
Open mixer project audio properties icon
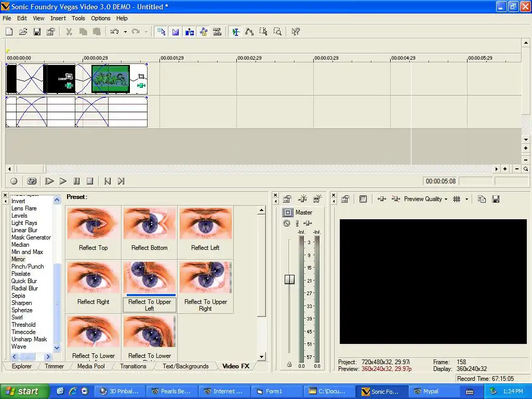point(287,199)
